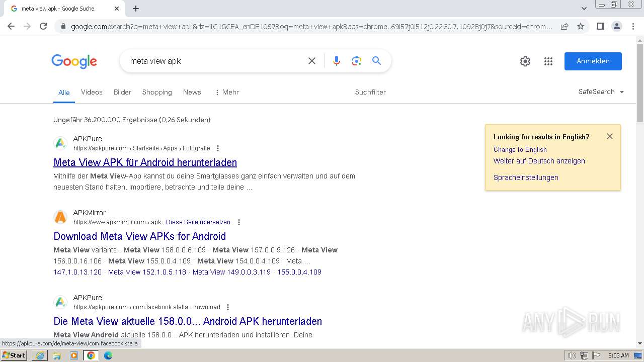644x362 pixels.
Task: Submit search with magnifier icon
Action: (376, 61)
